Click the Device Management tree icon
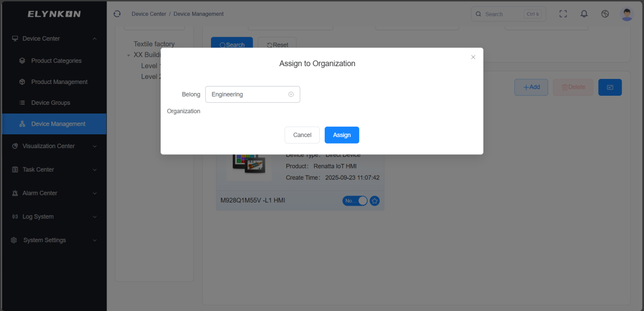Viewport: 644px width, 311px height. pyautogui.click(x=22, y=124)
